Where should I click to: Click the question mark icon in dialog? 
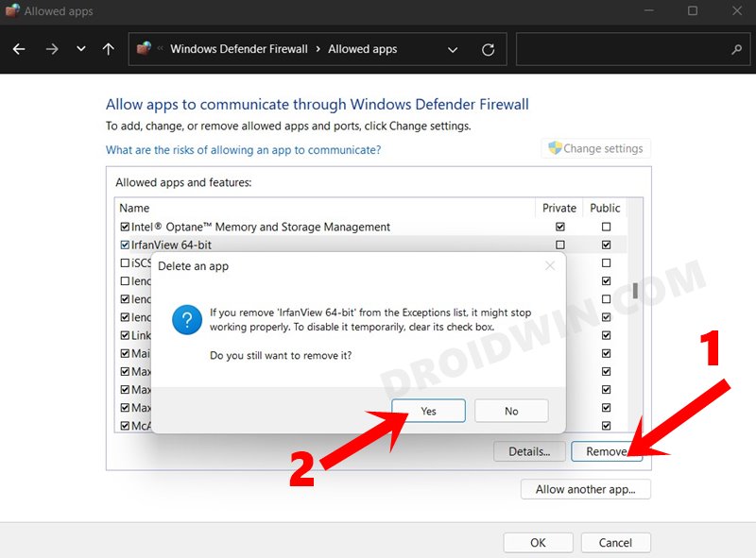pyautogui.click(x=186, y=319)
